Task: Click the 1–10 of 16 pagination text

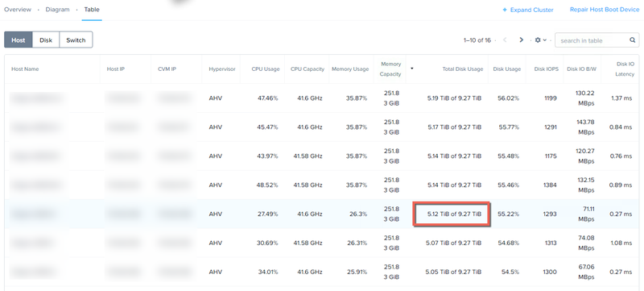Action: tap(477, 39)
